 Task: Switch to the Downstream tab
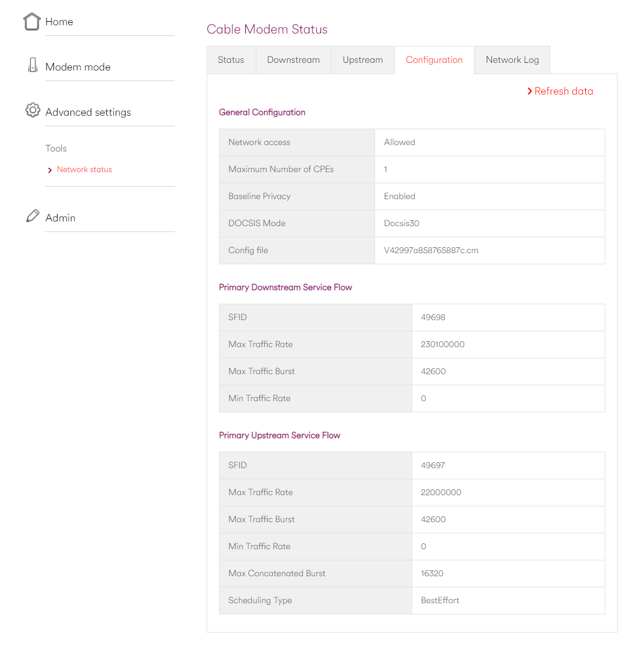tap(293, 60)
